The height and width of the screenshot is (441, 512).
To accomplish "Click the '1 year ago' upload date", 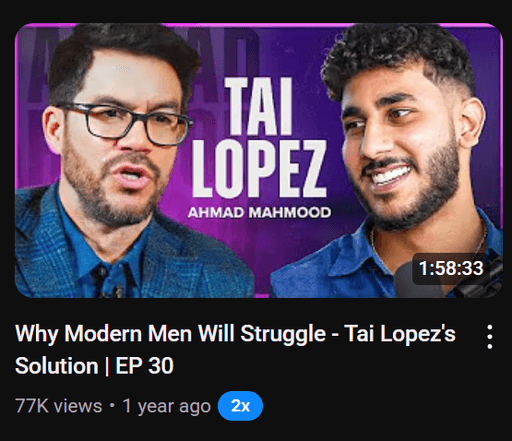I will [167, 406].
